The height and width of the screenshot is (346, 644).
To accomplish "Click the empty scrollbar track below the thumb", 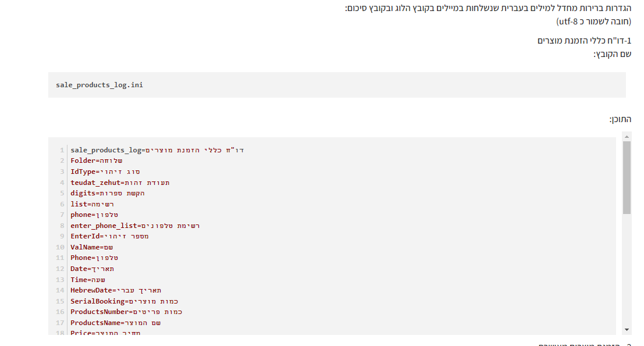I will click(x=627, y=267).
